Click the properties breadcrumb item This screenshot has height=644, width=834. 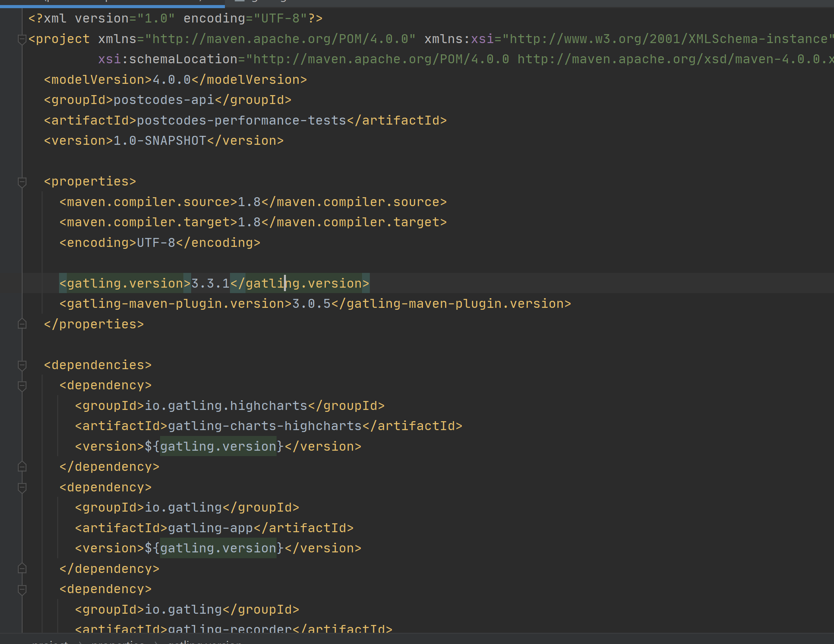tap(117, 641)
